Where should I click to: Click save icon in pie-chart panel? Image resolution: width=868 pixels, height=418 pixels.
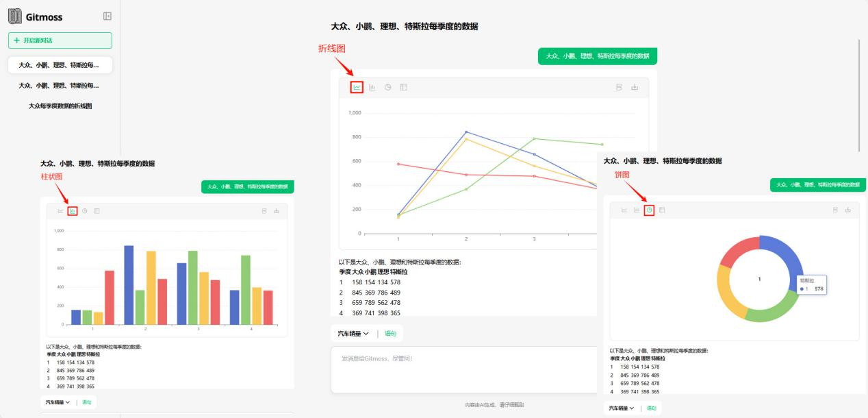pyautogui.click(x=835, y=210)
